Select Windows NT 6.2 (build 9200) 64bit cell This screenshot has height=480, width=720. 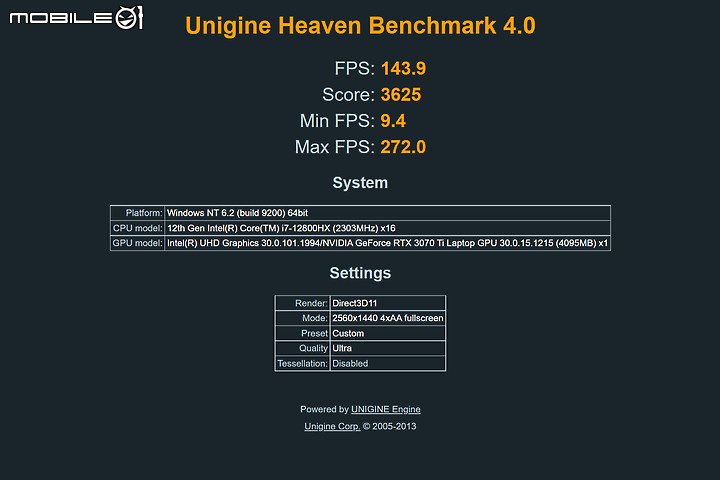point(387,213)
